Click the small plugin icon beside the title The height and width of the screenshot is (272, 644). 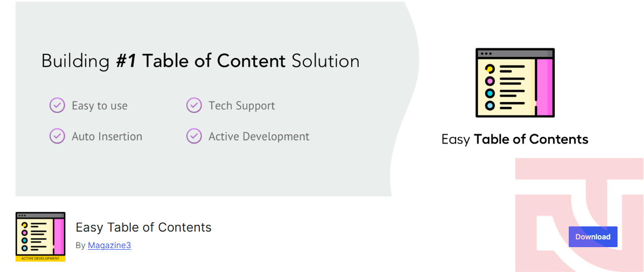click(40, 237)
